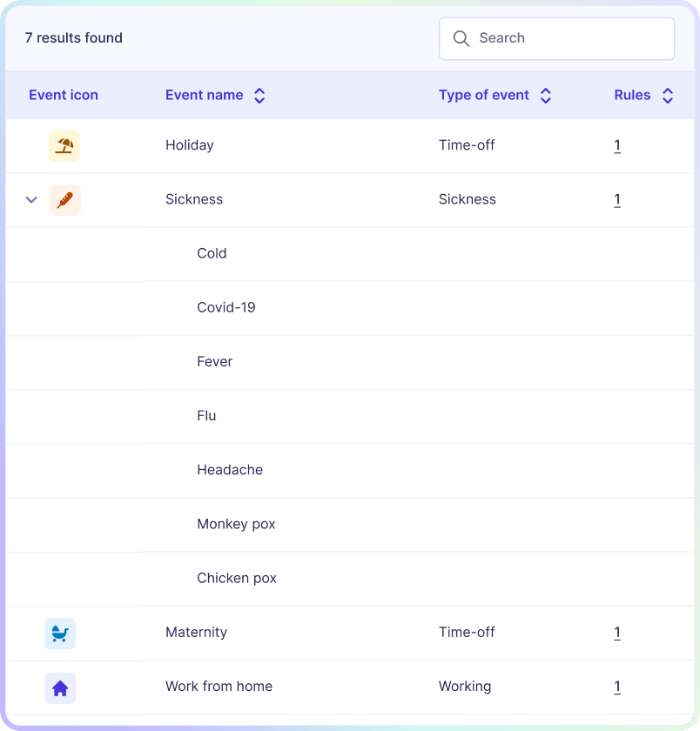Click the Event icon column header
Screen dimensions: 700x731
[x=64, y=96]
